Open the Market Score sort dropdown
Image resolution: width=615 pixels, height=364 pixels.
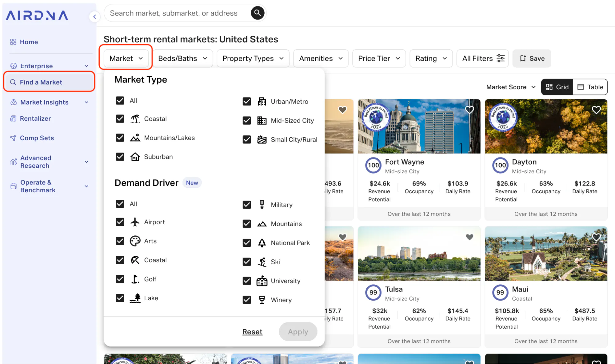511,87
